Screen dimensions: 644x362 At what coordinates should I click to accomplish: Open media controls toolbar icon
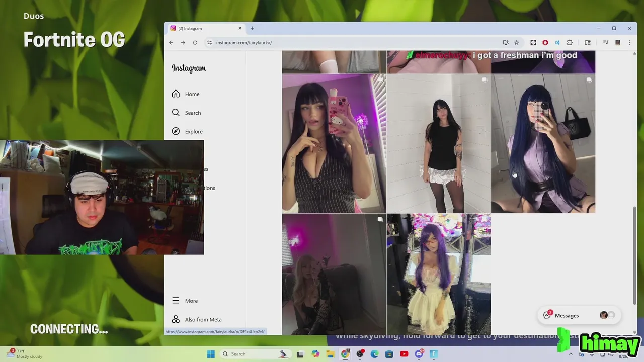click(x=606, y=43)
